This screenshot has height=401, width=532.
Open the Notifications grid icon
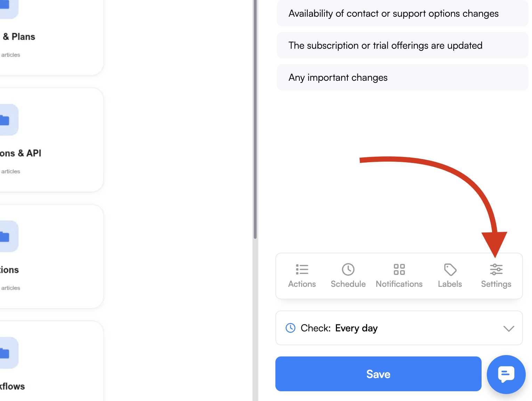point(399,269)
